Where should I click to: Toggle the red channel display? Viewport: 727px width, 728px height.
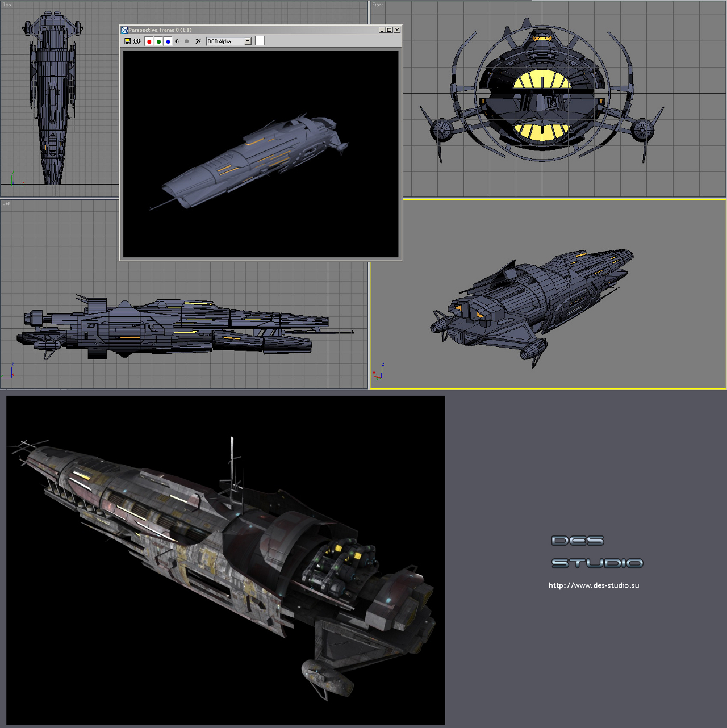click(x=149, y=41)
